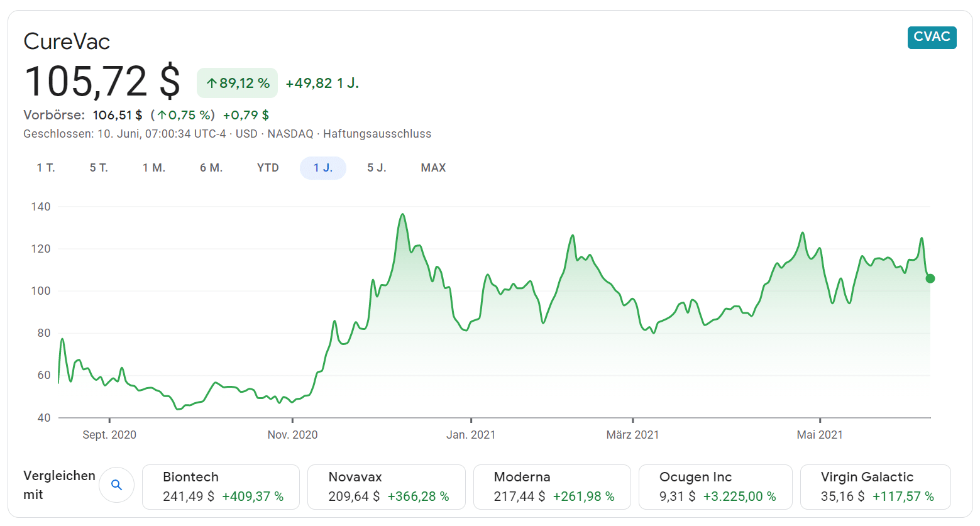The height and width of the screenshot is (526, 980).
Task: Click the Jan. 2021 axis label
Action: tap(471, 435)
